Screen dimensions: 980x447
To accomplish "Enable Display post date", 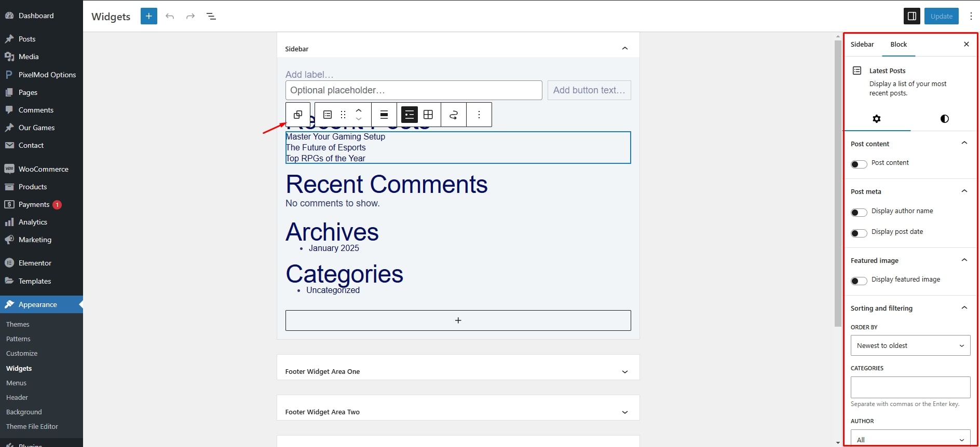I will pos(859,233).
